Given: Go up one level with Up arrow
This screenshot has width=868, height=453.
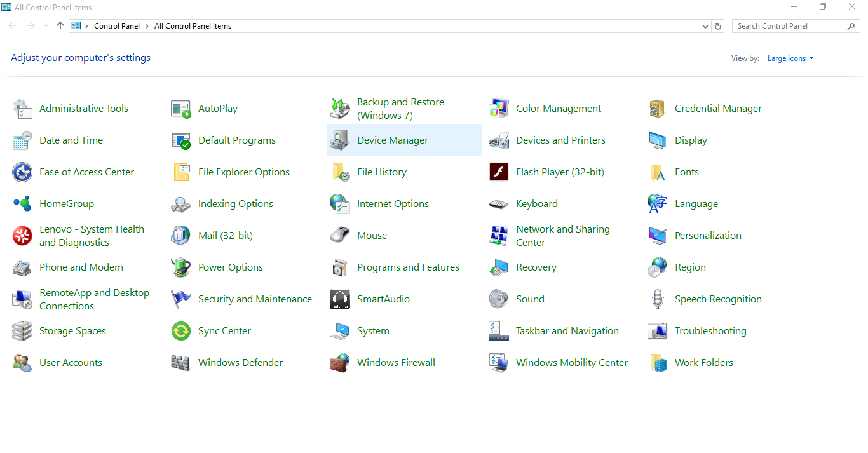Looking at the screenshot, I should coord(60,26).
